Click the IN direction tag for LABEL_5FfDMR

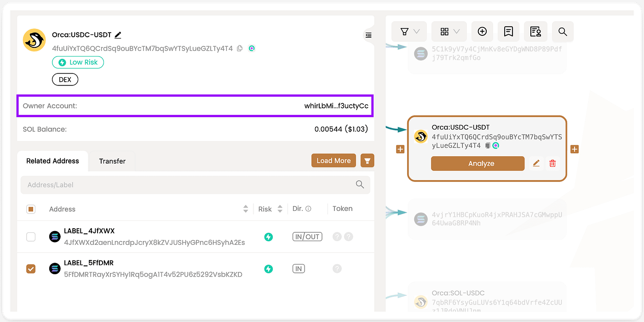(x=299, y=269)
